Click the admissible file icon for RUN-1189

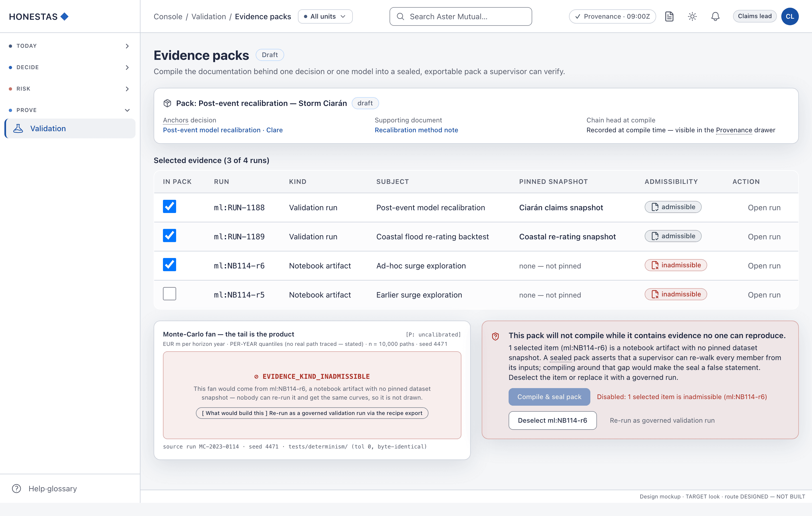(x=655, y=236)
